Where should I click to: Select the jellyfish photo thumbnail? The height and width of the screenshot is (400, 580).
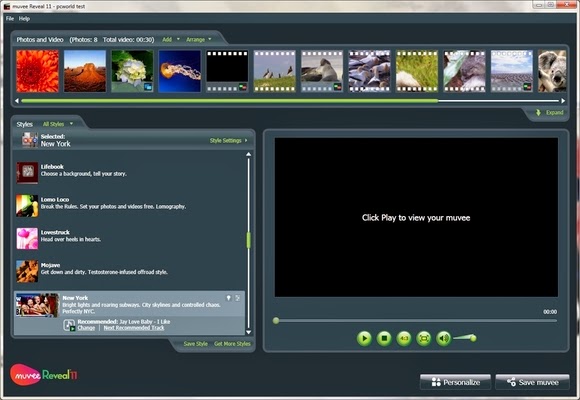[180, 71]
